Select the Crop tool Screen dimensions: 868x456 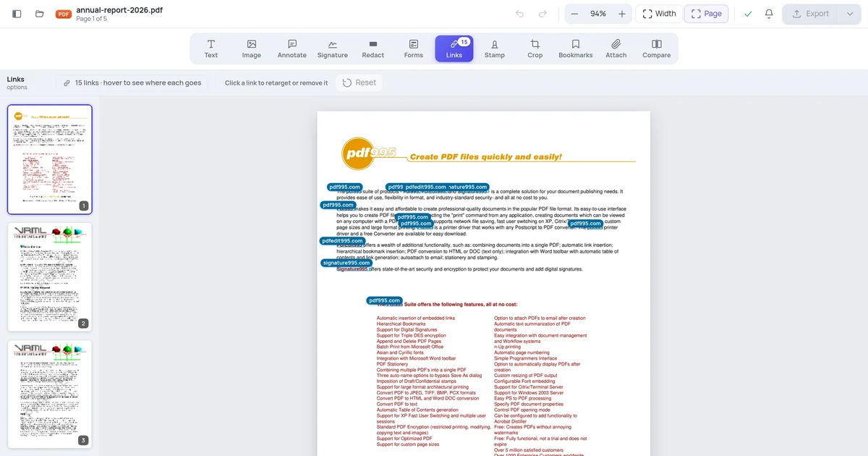click(x=535, y=48)
